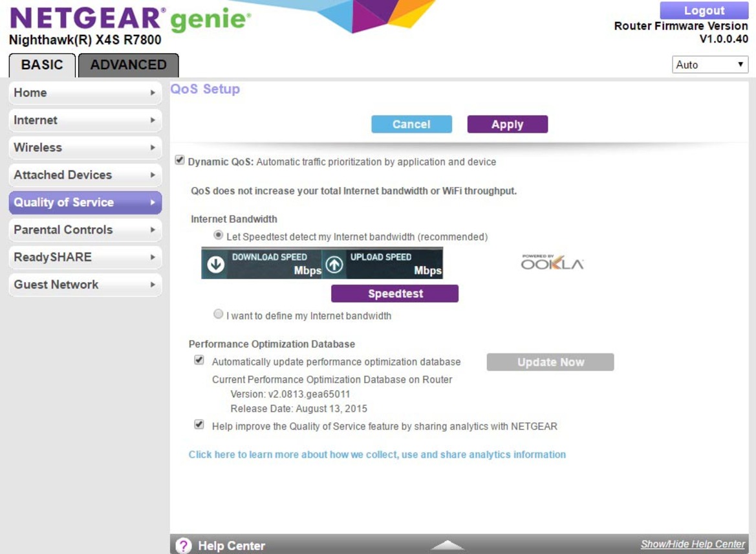
Task: Open the Internet menu item
Action: (x=85, y=120)
